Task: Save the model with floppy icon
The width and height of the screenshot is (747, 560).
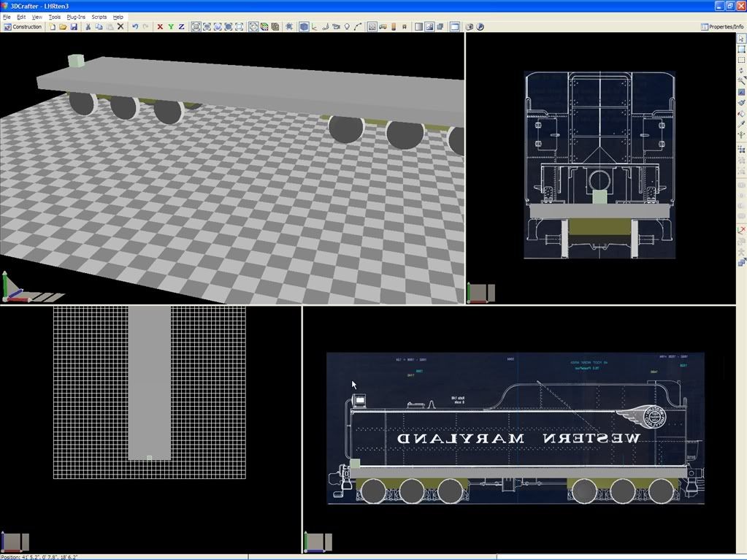Action: click(x=74, y=27)
